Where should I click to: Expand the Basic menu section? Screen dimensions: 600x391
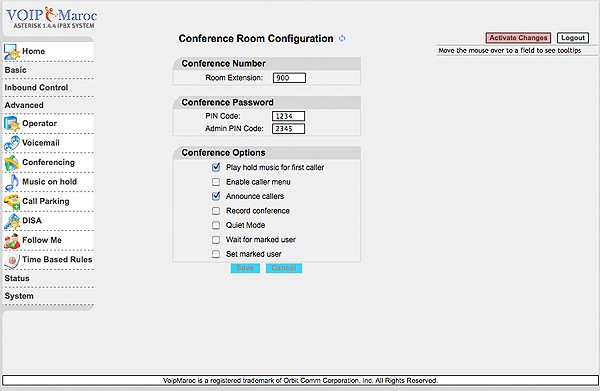coord(16,70)
